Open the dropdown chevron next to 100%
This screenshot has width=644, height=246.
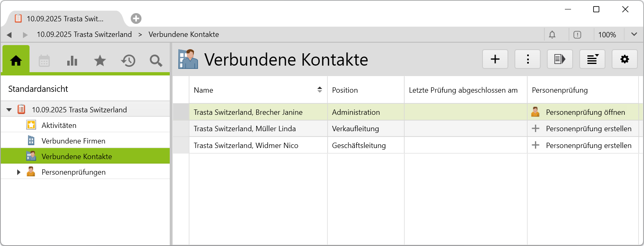[x=634, y=34]
